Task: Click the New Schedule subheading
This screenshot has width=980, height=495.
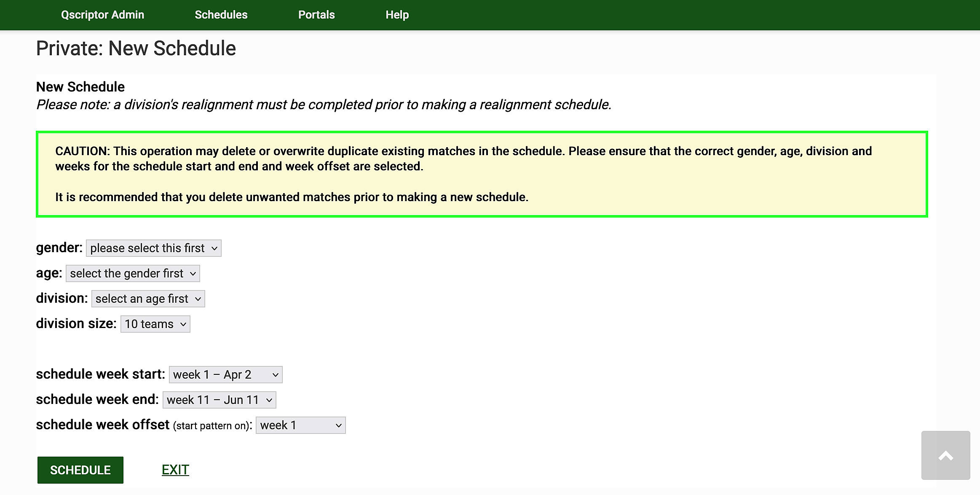Action: pos(80,87)
